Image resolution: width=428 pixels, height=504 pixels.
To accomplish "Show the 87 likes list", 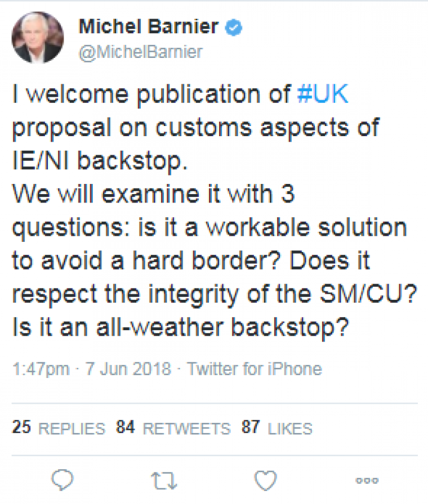I will [x=277, y=428].
